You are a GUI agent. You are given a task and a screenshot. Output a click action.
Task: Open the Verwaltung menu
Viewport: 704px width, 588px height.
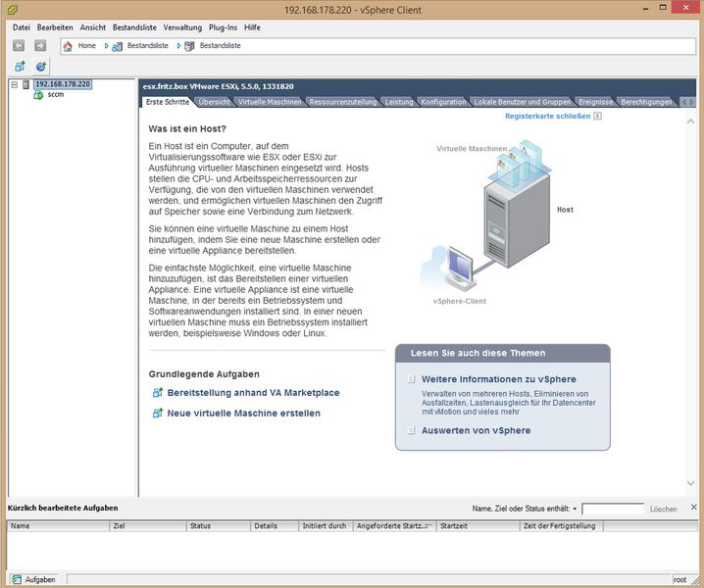[x=182, y=27]
